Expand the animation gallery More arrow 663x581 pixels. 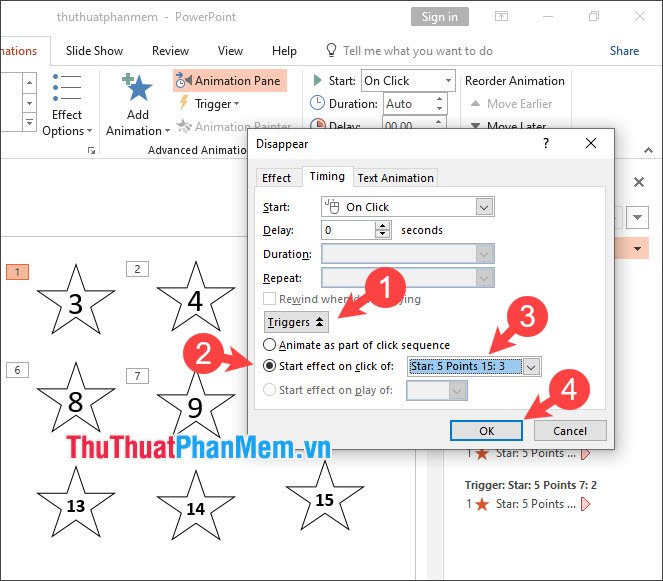click(x=29, y=122)
